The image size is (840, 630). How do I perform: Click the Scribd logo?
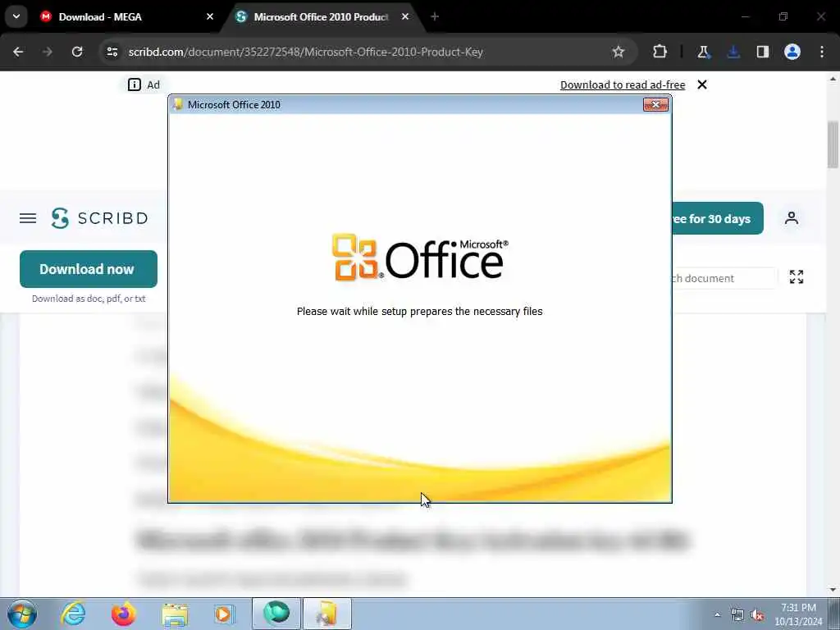[x=99, y=218]
